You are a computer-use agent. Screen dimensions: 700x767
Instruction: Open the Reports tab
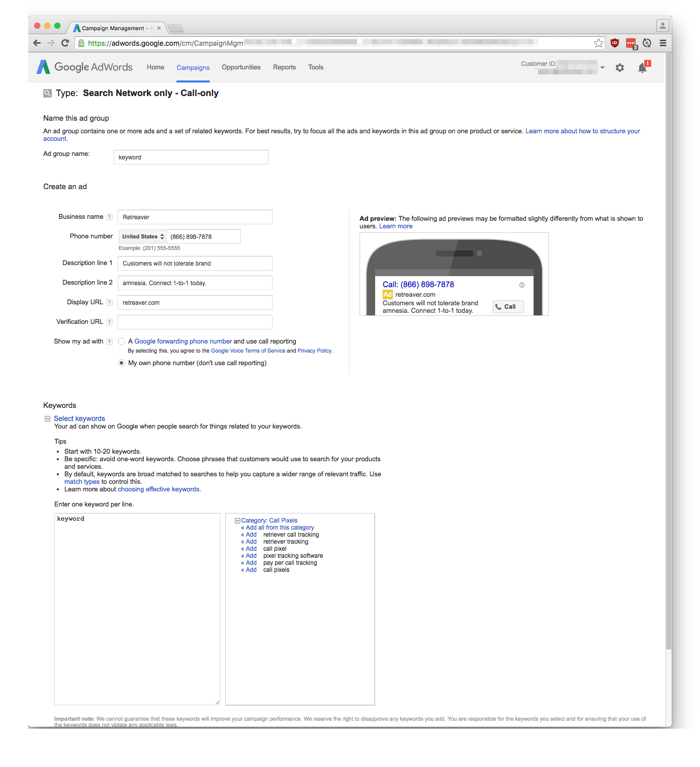click(x=284, y=67)
